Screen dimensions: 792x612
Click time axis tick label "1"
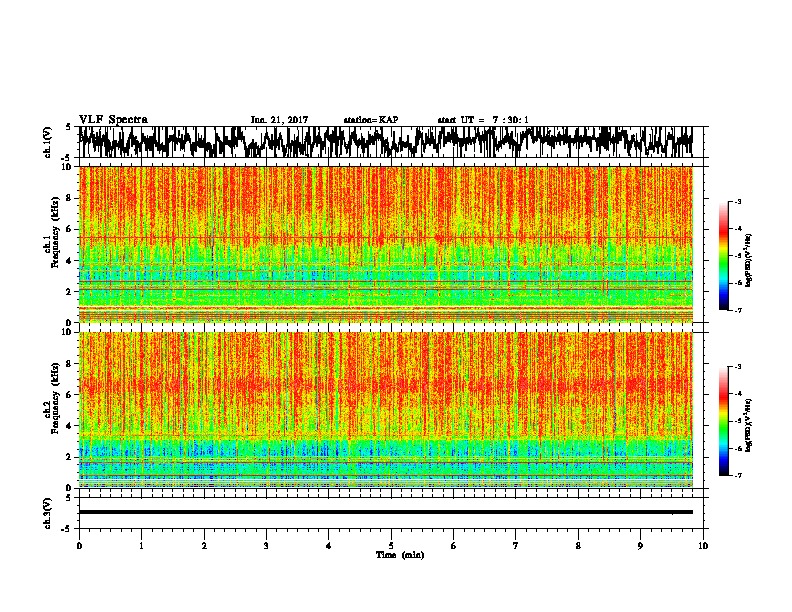(x=141, y=546)
